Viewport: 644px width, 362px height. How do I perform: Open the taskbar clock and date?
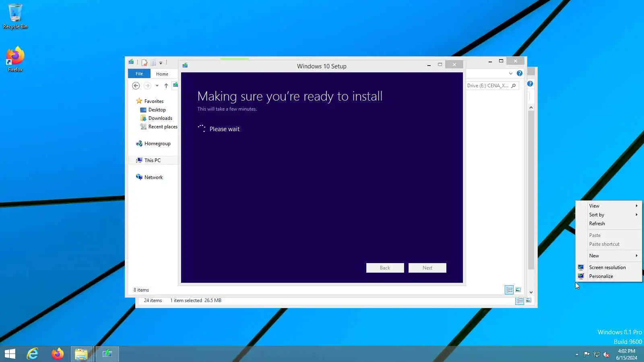pos(626,354)
